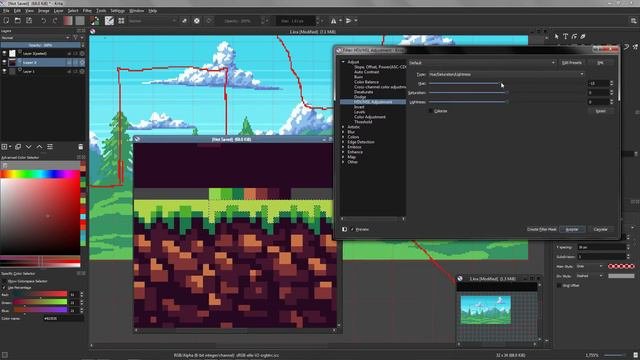640x360 pixels.
Task: Reload the original brush preset
Action: pos(209,20)
